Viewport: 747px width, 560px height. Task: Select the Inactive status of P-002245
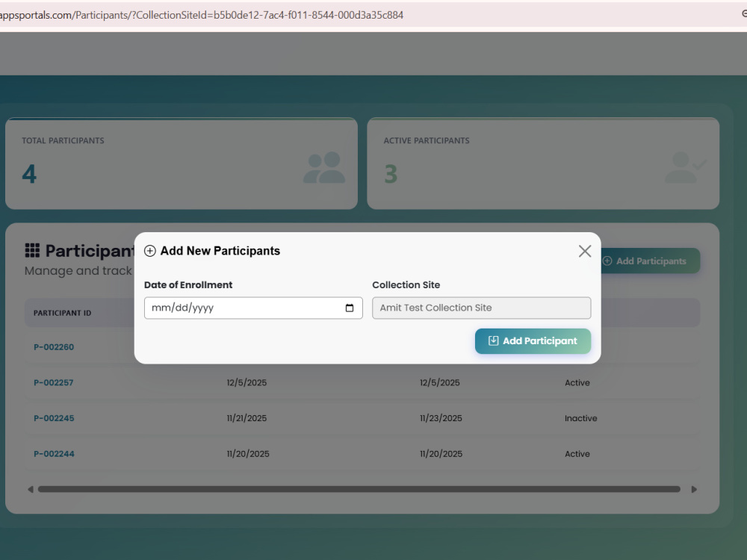580,419
